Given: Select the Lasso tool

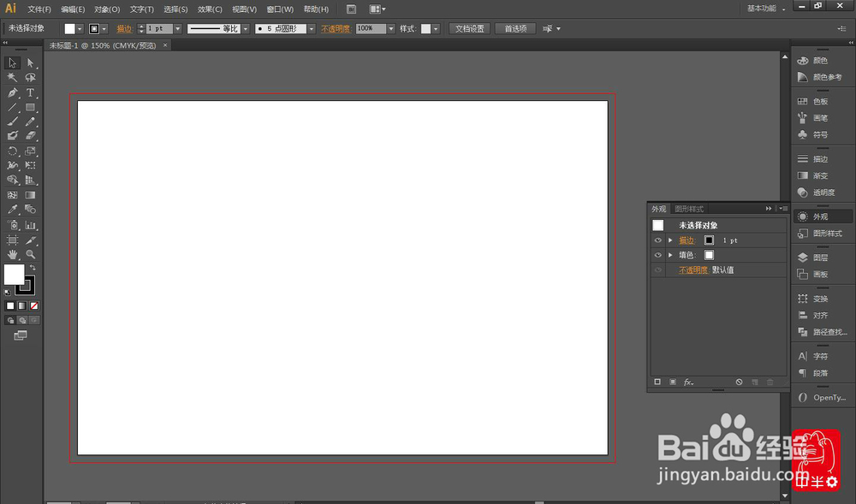Looking at the screenshot, I should click(x=31, y=78).
